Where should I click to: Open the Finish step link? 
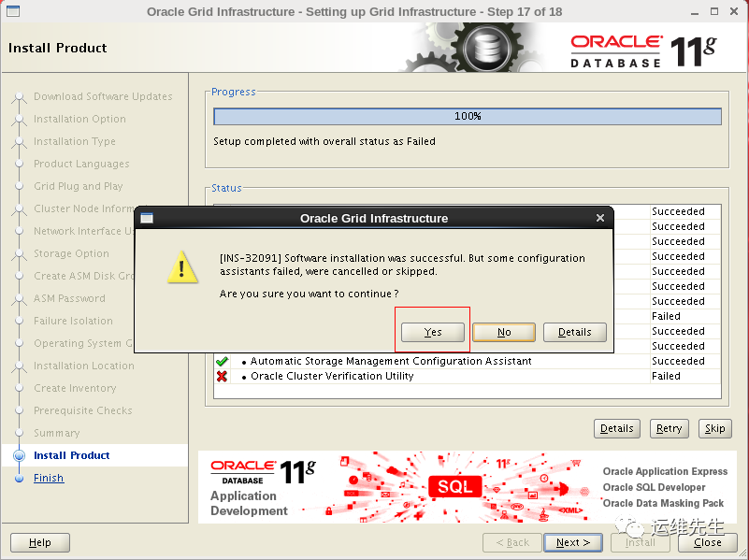click(49, 478)
